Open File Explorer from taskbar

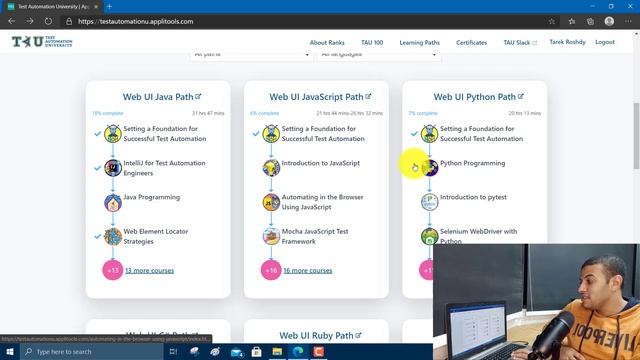pos(277,351)
